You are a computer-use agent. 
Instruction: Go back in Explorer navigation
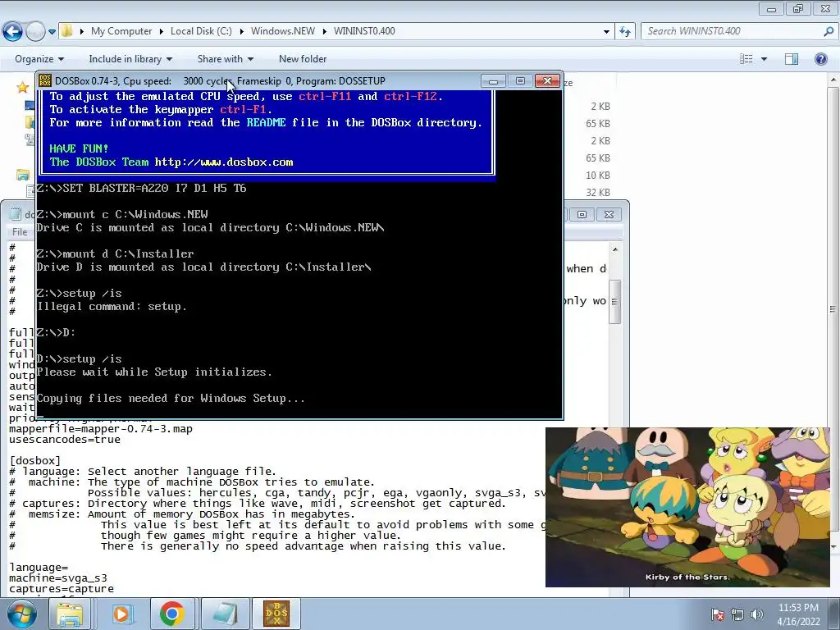click(x=13, y=32)
